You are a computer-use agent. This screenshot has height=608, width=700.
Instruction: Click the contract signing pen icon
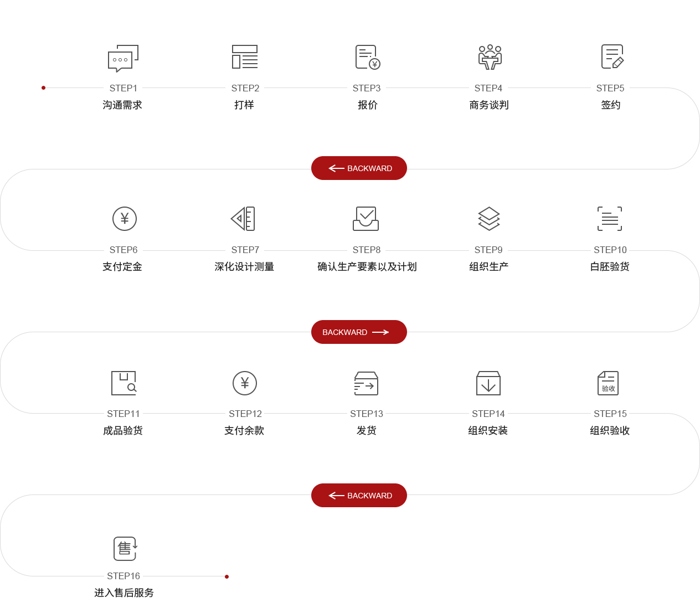[x=612, y=57]
